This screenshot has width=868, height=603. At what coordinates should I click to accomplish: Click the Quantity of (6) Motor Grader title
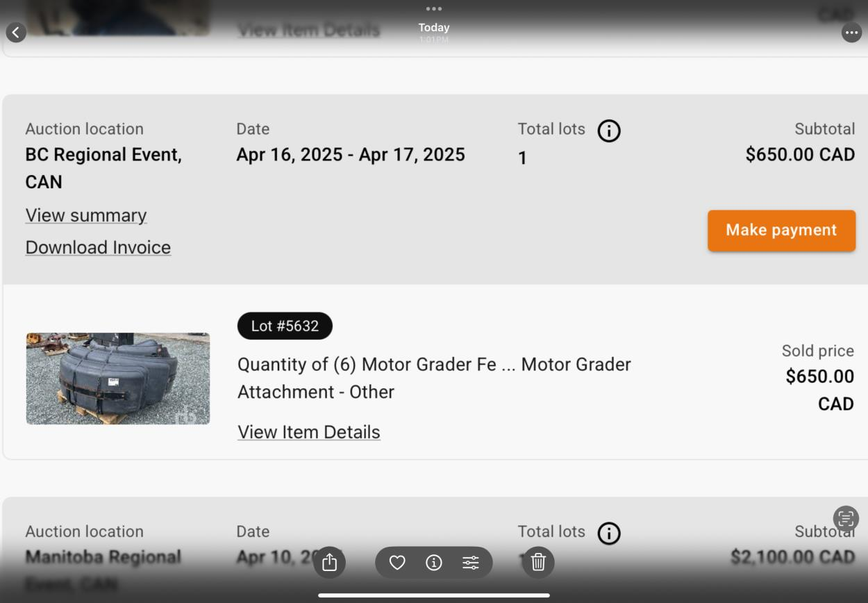point(434,378)
